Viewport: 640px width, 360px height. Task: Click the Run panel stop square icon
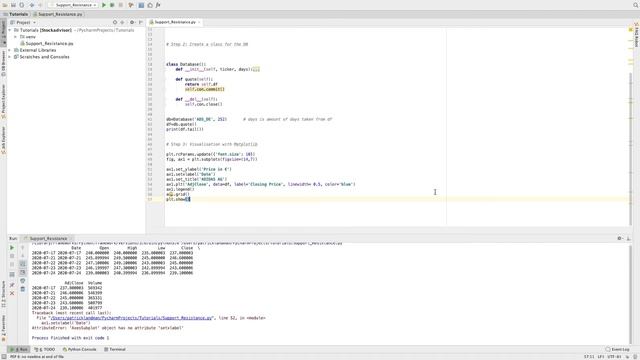click(12, 256)
